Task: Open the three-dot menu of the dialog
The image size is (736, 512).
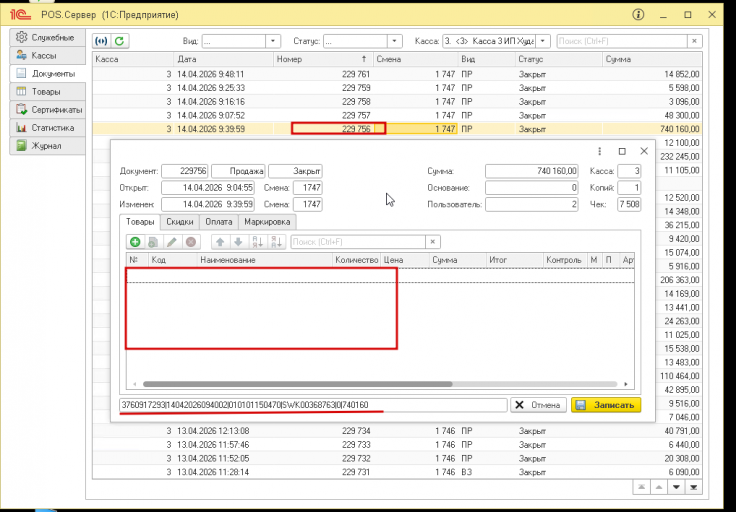Action: coord(599,151)
